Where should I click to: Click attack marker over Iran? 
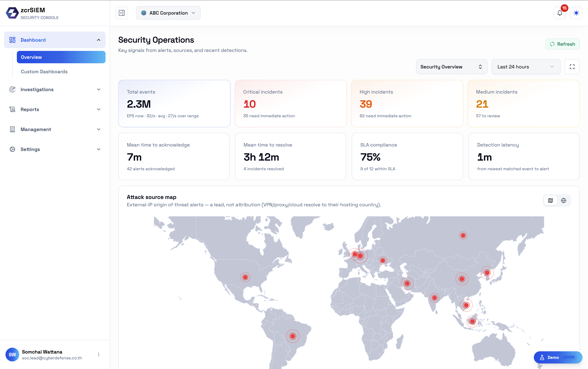(407, 284)
